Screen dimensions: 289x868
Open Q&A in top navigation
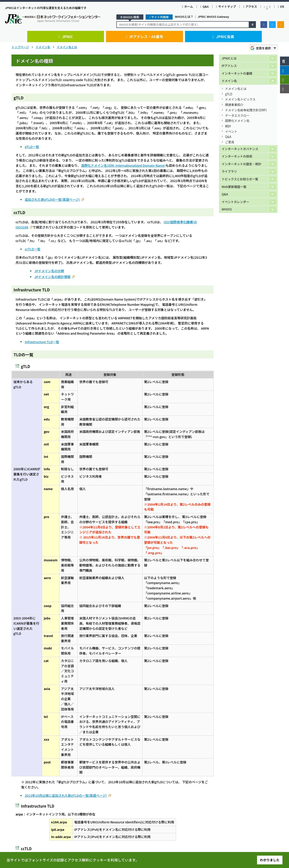coord(205,7)
